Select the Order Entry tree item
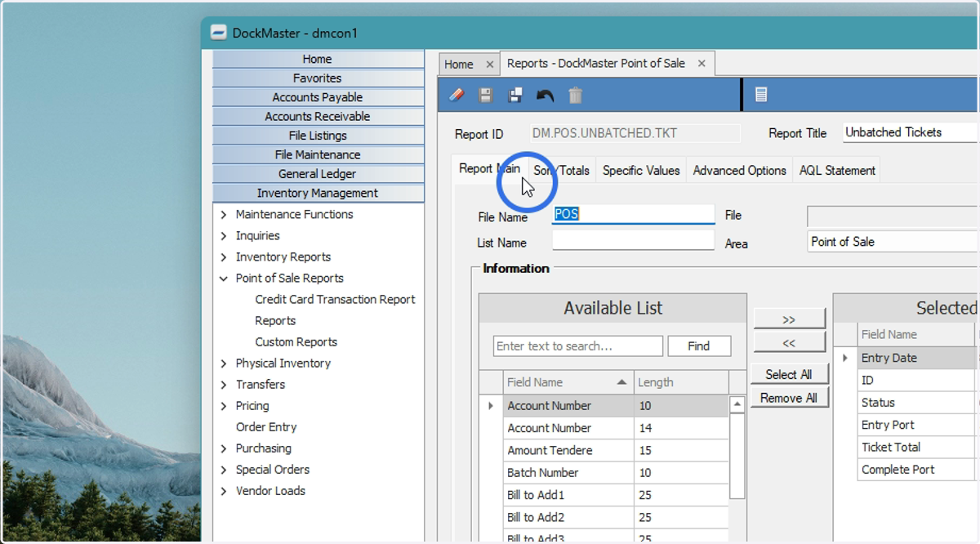Viewport: 980px width, 544px height. tap(266, 427)
